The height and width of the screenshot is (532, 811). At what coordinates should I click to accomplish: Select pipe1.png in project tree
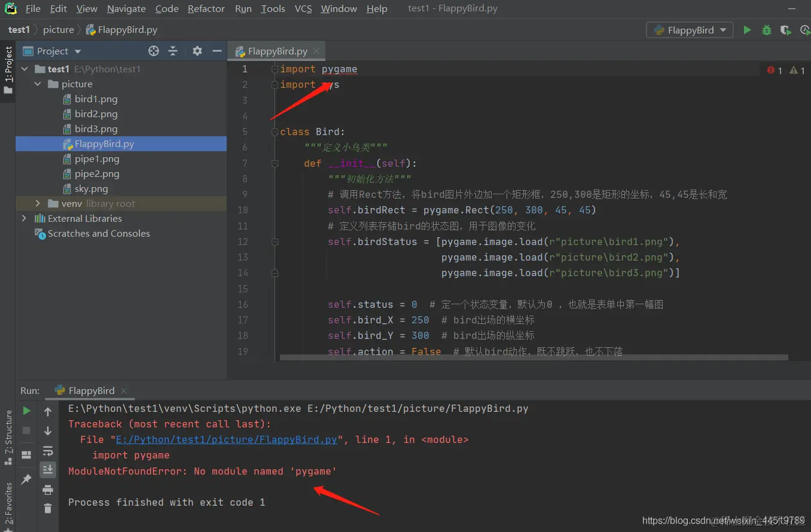[x=97, y=159]
